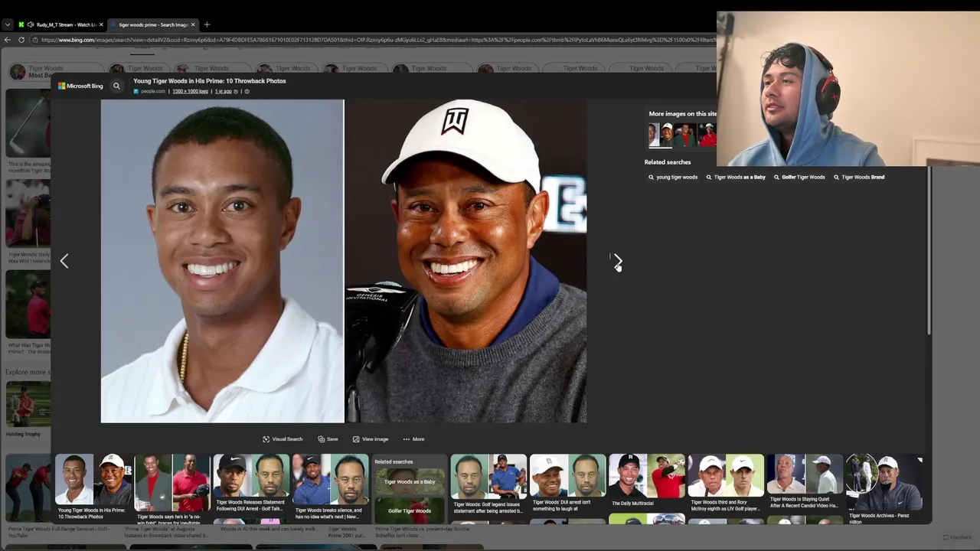The width and height of the screenshot is (980, 551).
Task: Save the image with the Save button
Action: [x=328, y=439]
